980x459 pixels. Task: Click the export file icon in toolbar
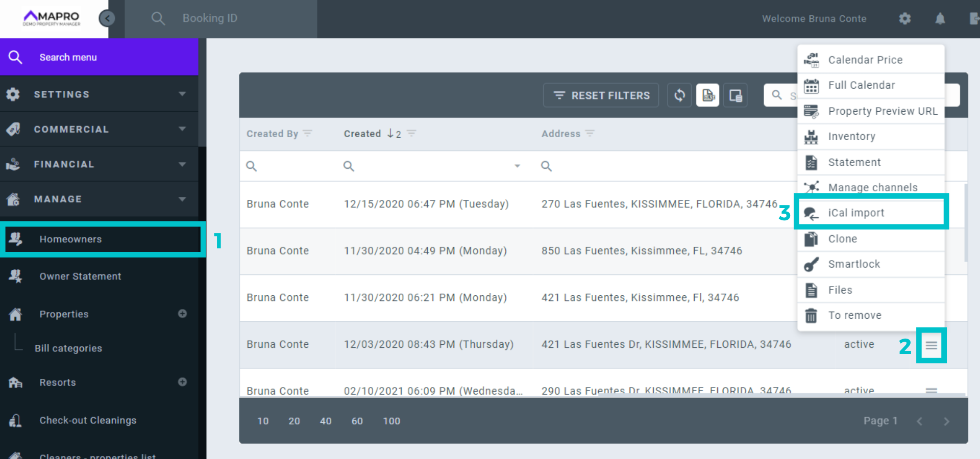coord(708,95)
